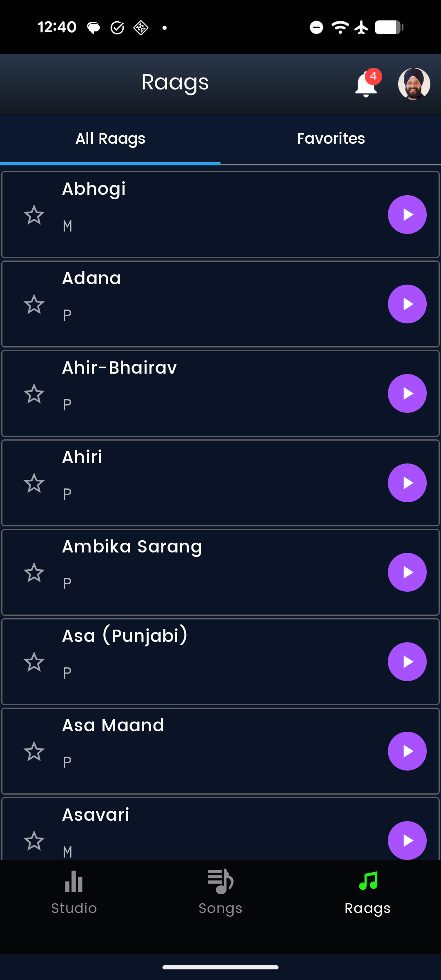
Task: Open the Studio section
Action: point(74,891)
